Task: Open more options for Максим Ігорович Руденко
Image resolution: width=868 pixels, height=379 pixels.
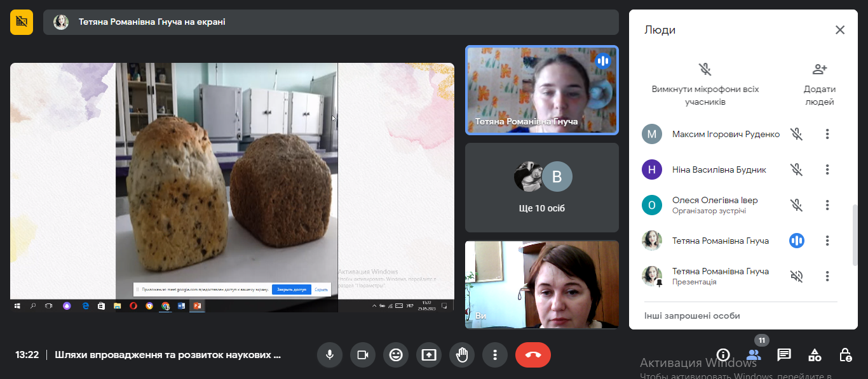Action: coord(827,134)
